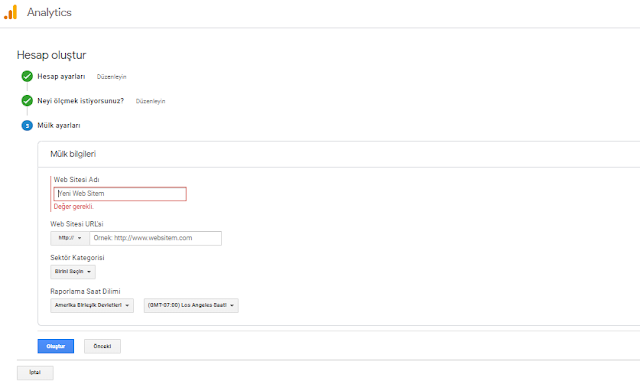Select the Neyi ölçmek istiyorsunuz? step label
Image resolution: width=640 pixels, height=391 pixels.
click(x=80, y=101)
